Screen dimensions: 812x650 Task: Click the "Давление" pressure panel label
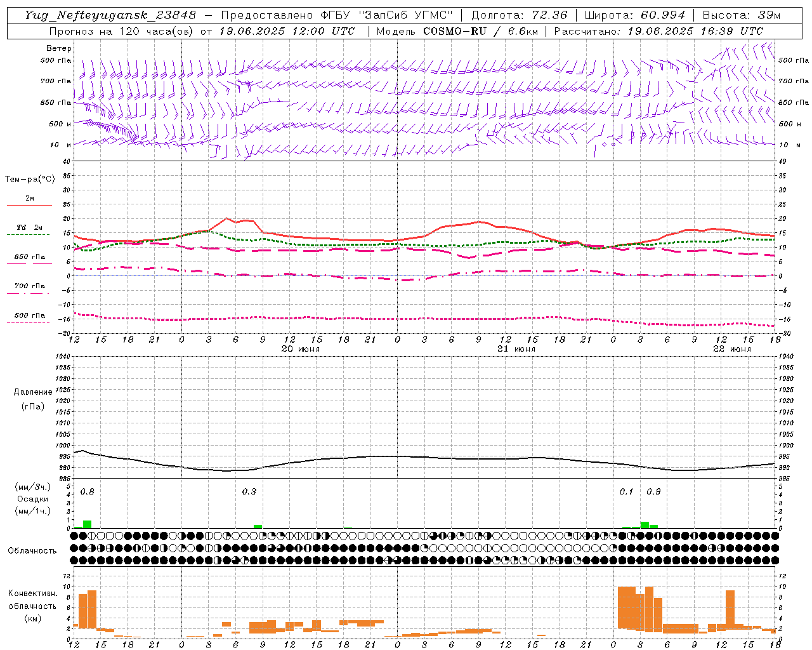[33, 392]
